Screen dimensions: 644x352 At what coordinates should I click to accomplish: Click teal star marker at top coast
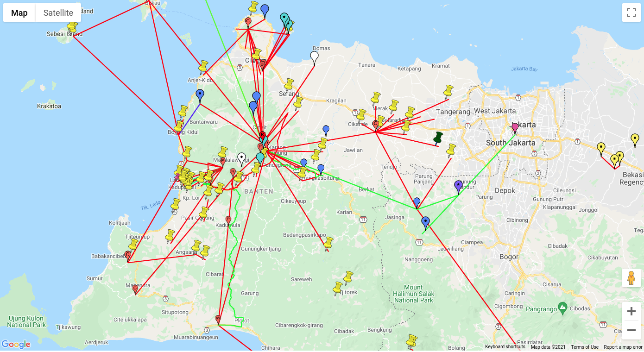284,19
